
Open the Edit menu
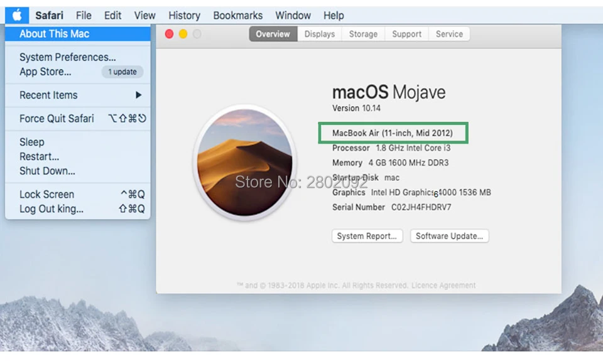click(x=112, y=15)
